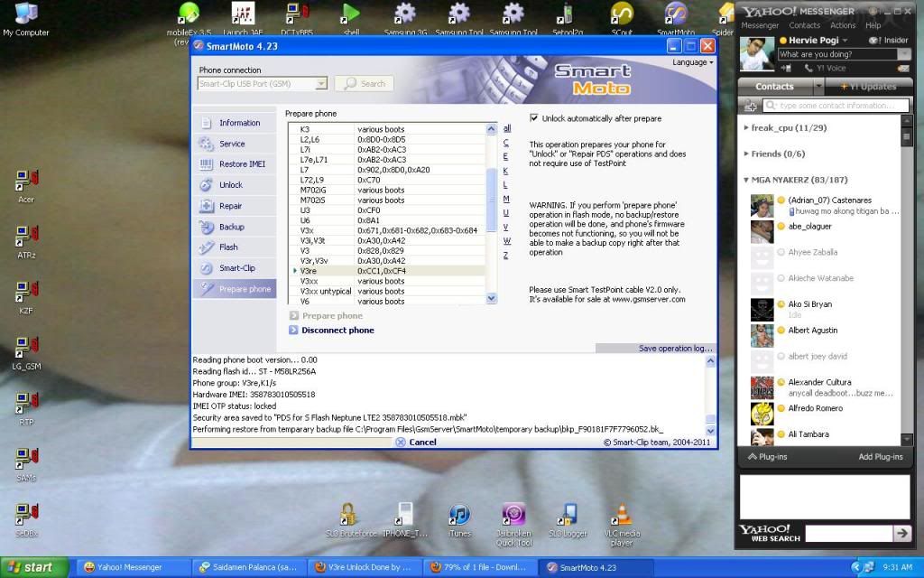Image resolution: width=924 pixels, height=578 pixels.
Task: Click the Add Plug-ins link
Action: (x=881, y=456)
